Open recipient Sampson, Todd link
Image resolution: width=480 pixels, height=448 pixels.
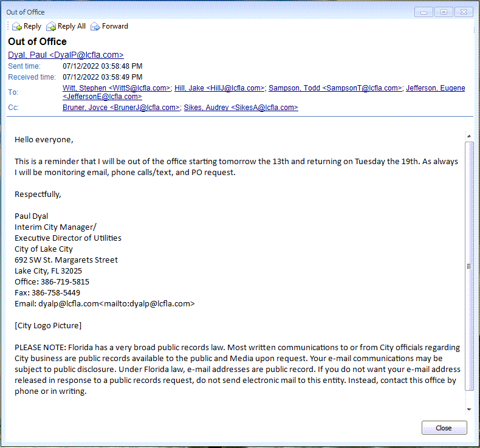(337, 88)
